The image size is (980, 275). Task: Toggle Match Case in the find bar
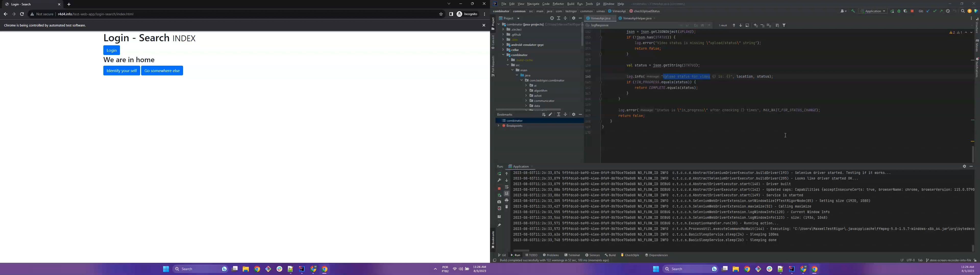[696, 25]
